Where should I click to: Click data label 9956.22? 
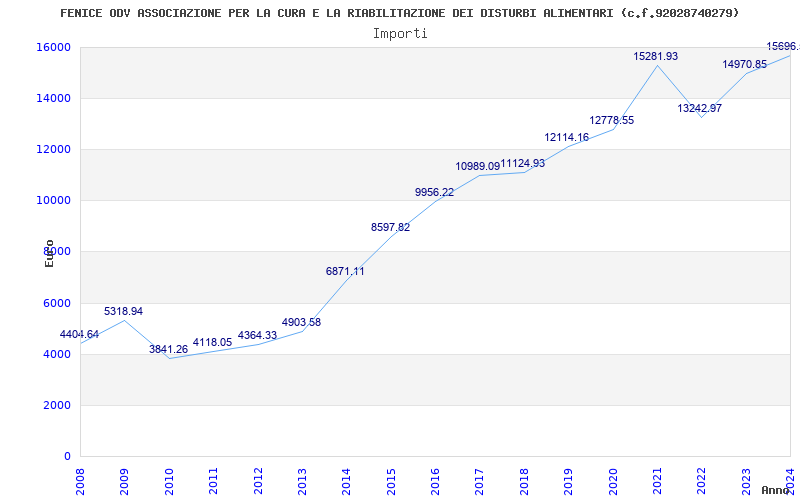pyautogui.click(x=434, y=192)
